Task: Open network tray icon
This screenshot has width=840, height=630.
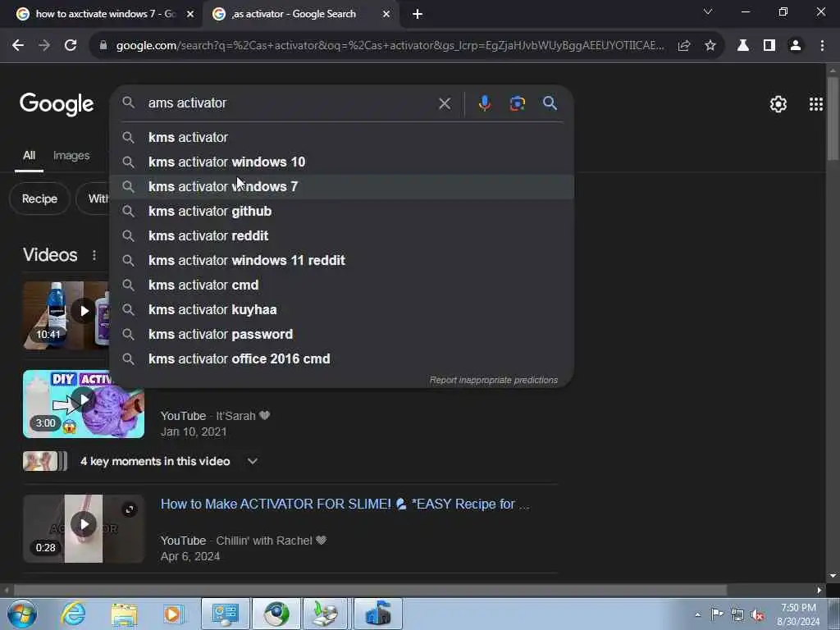Action: (x=737, y=615)
